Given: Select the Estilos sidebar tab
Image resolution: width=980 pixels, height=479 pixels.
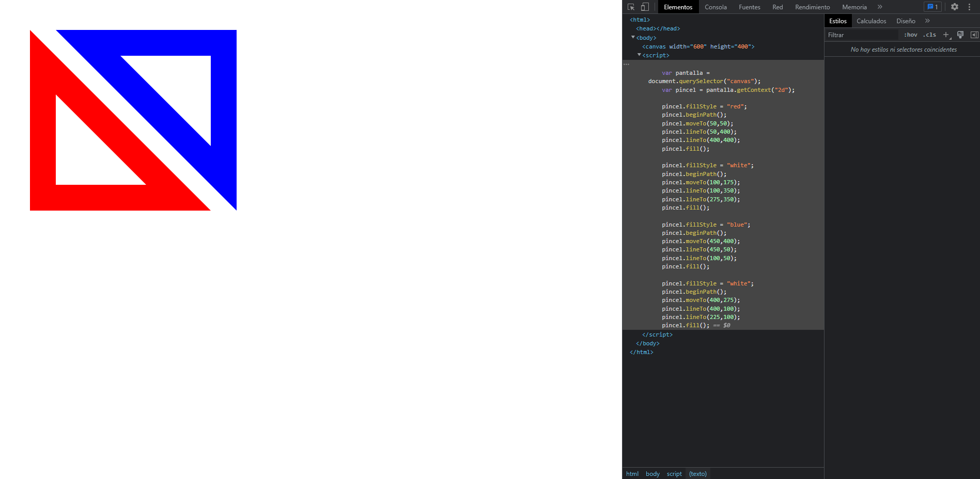Looking at the screenshot, I should coord(837,21).
